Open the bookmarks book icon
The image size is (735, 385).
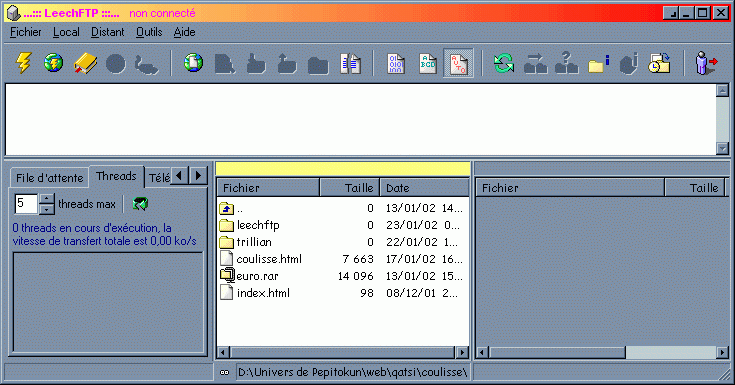tap(85, 63)
